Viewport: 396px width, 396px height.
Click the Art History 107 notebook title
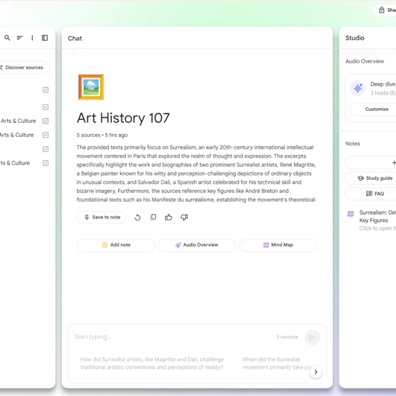123,118
